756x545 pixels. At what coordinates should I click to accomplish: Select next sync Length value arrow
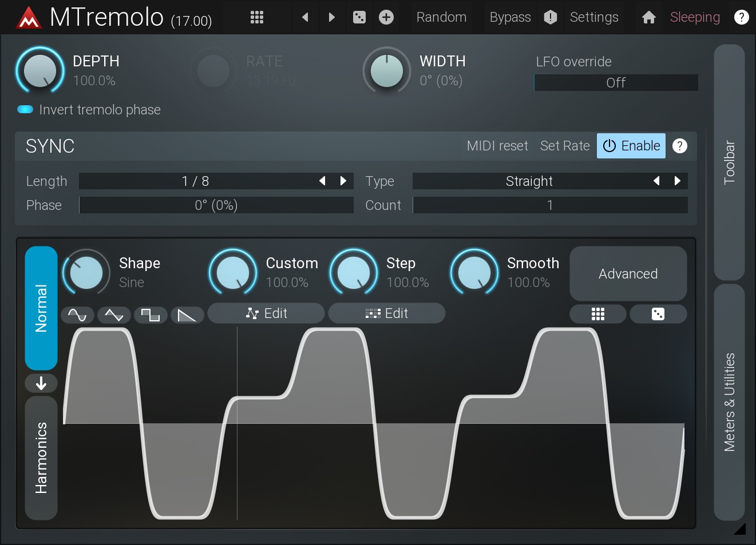pos(343,181)
